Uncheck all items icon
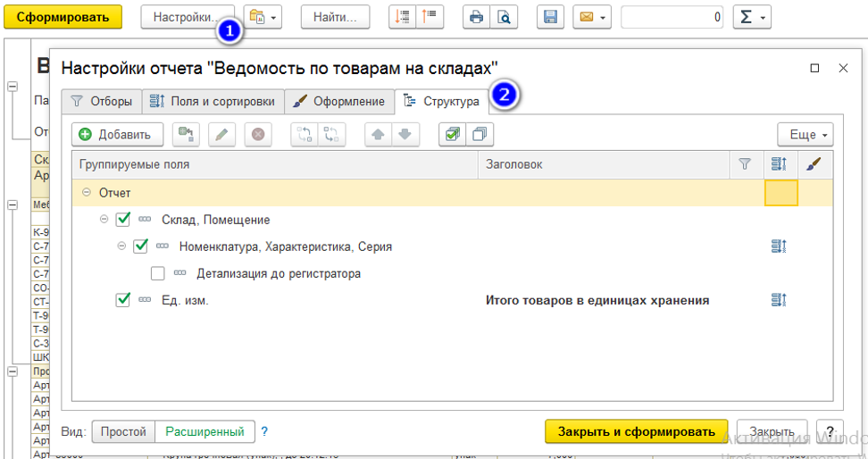868x459 pixels. (480, 135)
